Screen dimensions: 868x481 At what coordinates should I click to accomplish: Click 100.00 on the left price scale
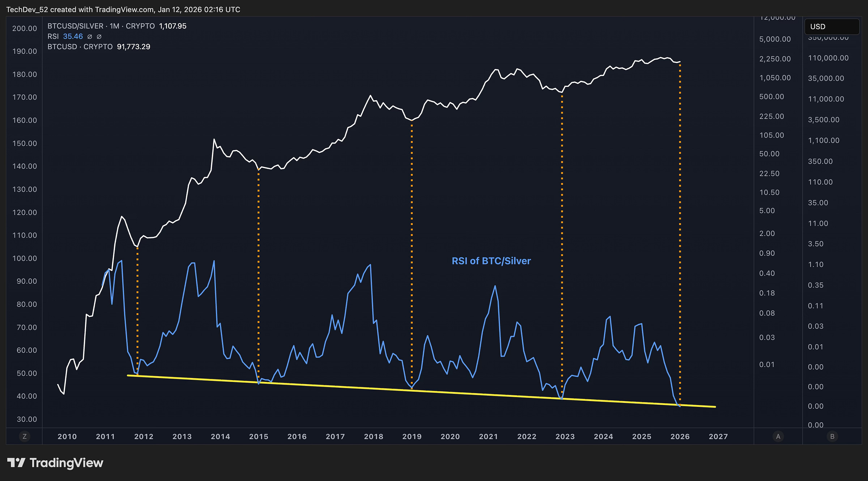click(25, 258)
